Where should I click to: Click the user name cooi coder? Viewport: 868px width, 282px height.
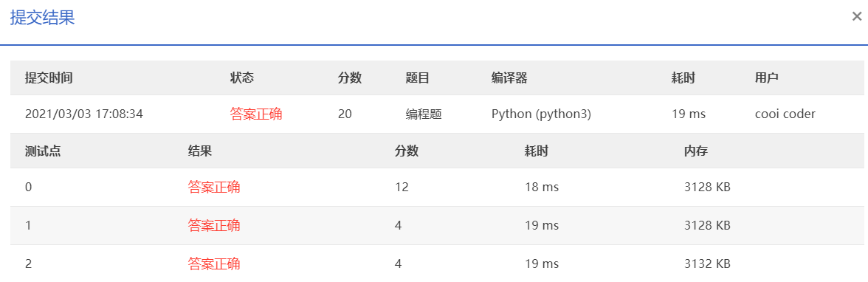click(785, 114)
